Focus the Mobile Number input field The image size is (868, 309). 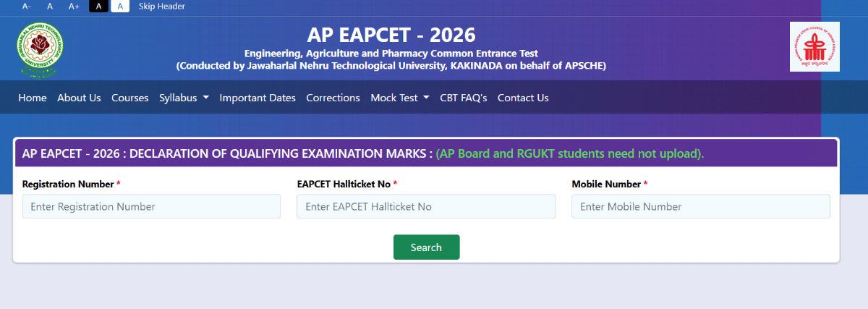[x=701, y=206]
